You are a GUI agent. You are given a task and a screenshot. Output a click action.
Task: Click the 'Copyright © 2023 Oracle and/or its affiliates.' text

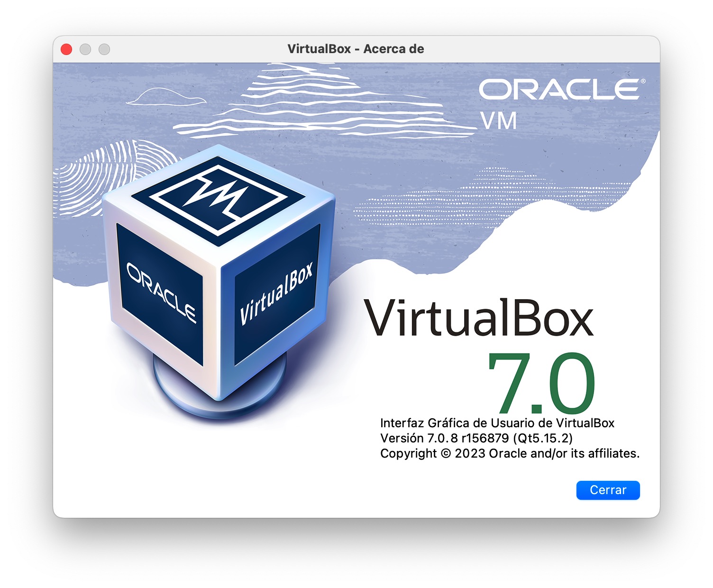(510, 453)
